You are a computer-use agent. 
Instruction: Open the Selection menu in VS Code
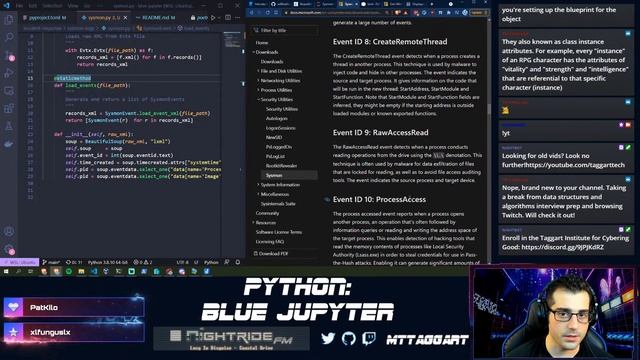52,6
